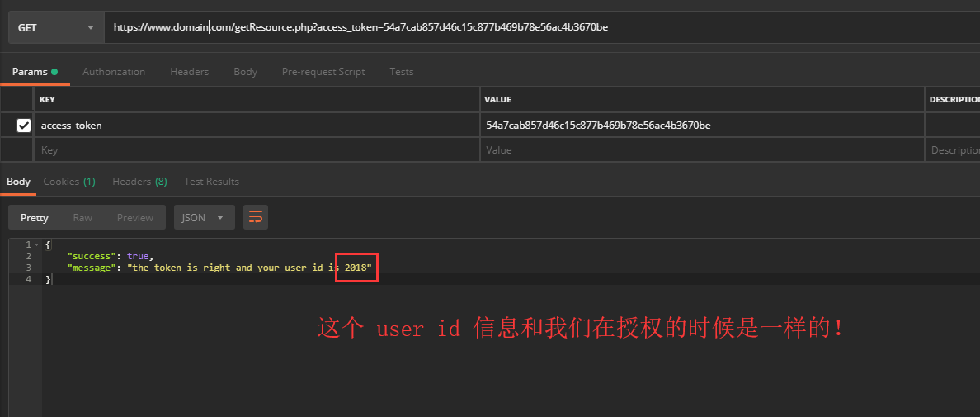Viewport: 980px width, 417px height.
Task: Select the Raw view button
Action: pos(82,217)
